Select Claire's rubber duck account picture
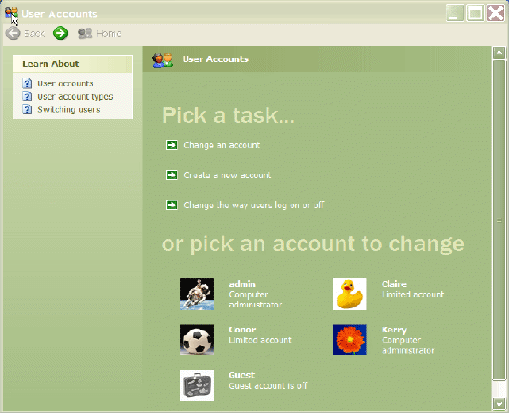Viewport: 509px width, 413px height. pyautogui.click(x=350, y=294)
